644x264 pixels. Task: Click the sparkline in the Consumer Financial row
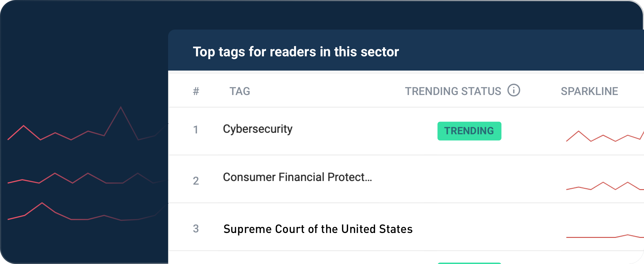tap(603, 186)
